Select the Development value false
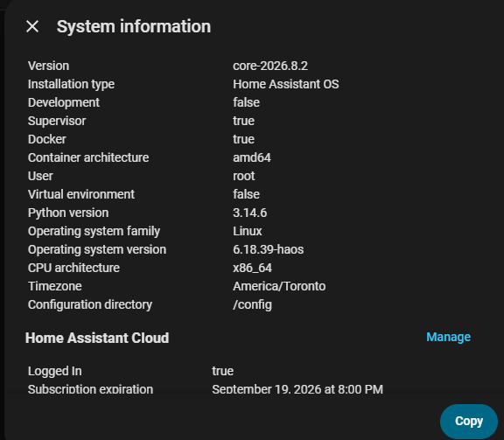The image size is (504, 440). 246,102
